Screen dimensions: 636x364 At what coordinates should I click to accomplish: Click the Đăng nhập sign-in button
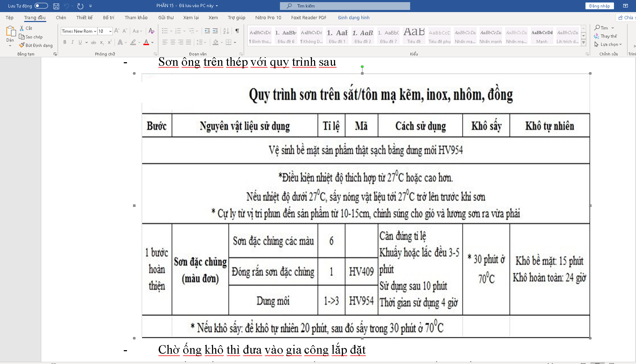599,6
